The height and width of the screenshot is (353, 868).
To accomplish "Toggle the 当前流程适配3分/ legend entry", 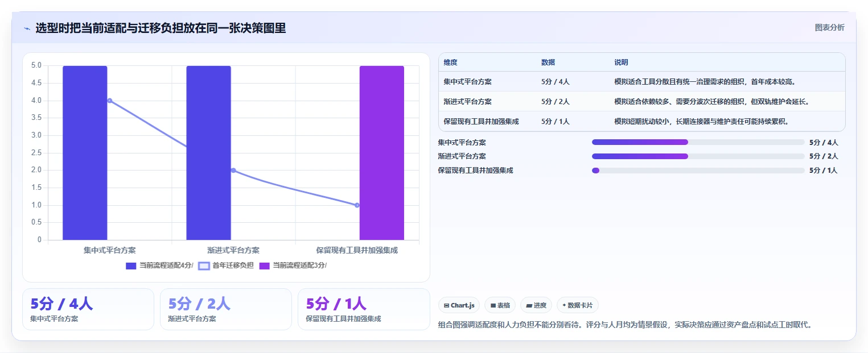I will point(293,265).
